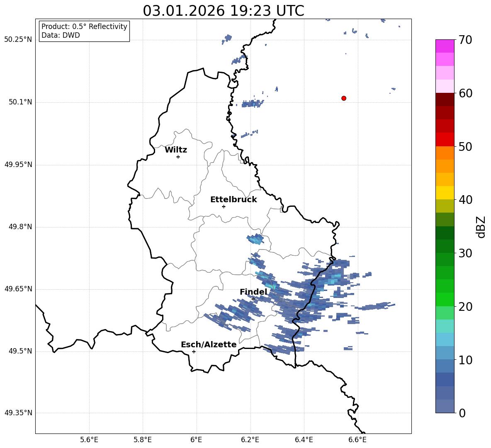
Task: Click the 'Product: 0.5° Reflectivity' legend text
Action: 84,27
